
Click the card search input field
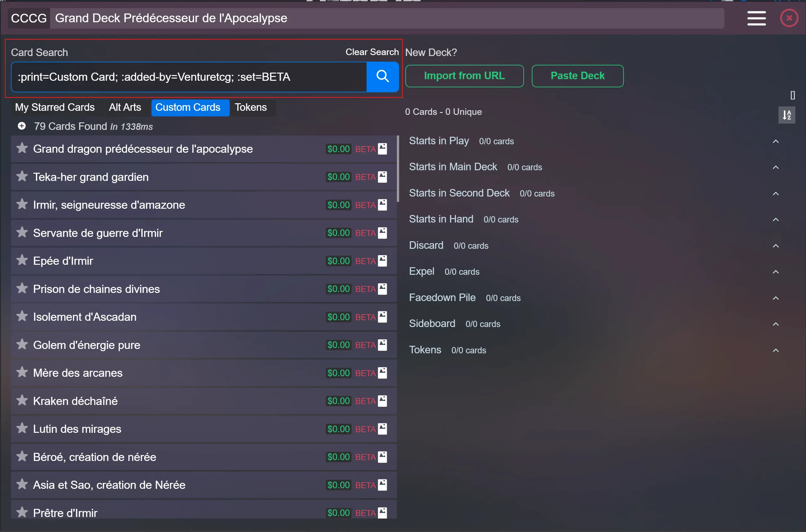coord(189,77)
